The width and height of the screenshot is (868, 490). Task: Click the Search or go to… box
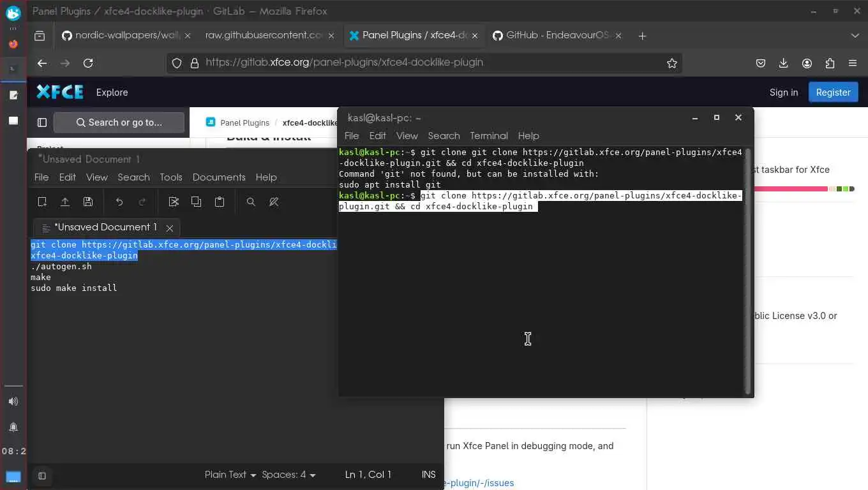pyautogui.click(x=119, y=122)
